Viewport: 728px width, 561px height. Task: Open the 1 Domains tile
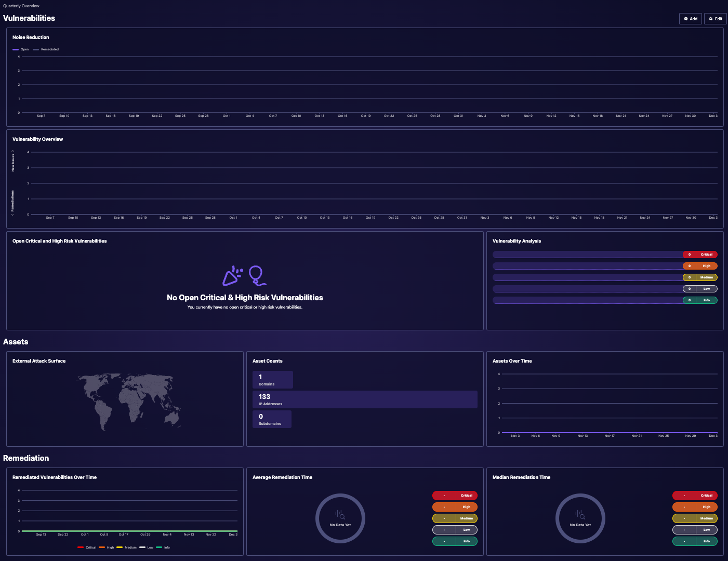[x=273, y=380]
